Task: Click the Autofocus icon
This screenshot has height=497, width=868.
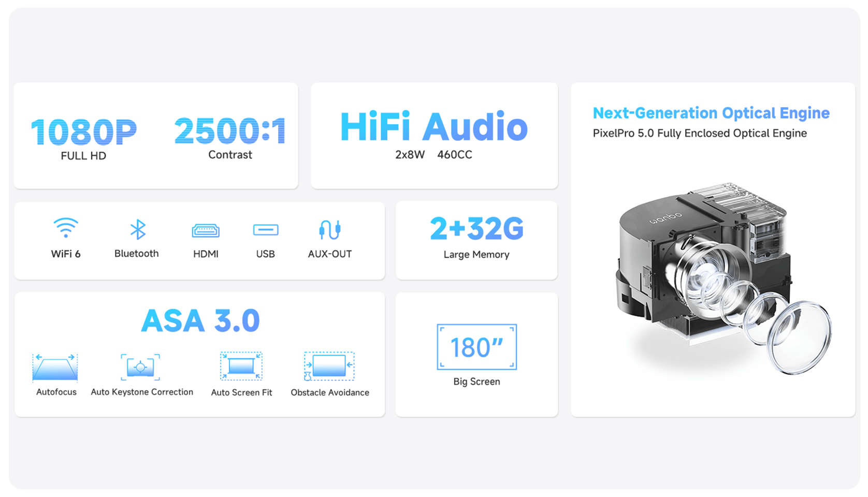Action: tap(55, 368)
